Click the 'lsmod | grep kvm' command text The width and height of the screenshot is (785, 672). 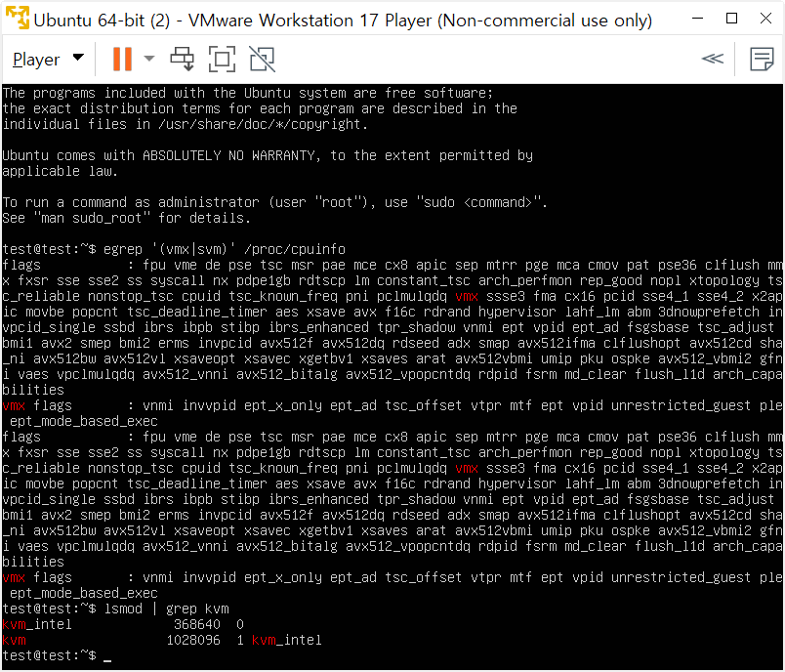tap(167, 609)
